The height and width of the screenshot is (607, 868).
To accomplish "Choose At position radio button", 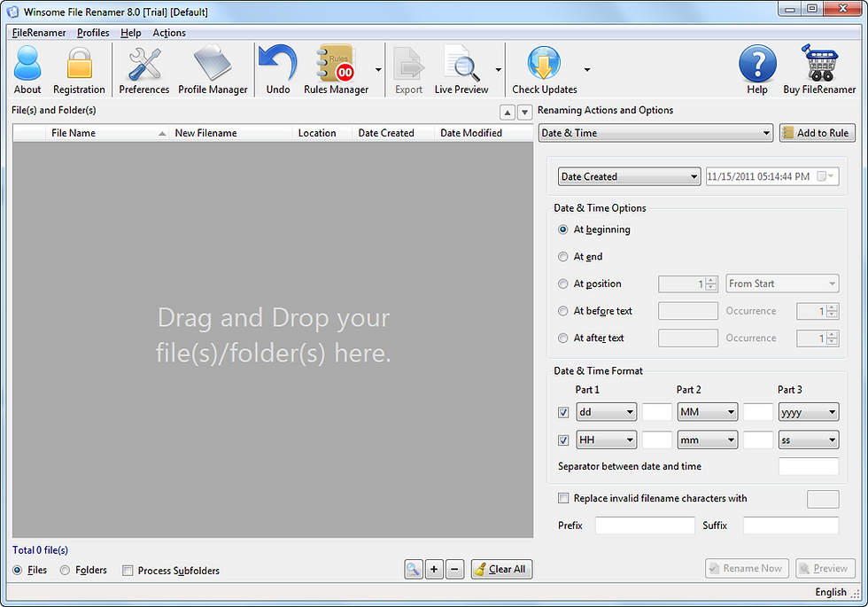I will [x=563, y=284].
